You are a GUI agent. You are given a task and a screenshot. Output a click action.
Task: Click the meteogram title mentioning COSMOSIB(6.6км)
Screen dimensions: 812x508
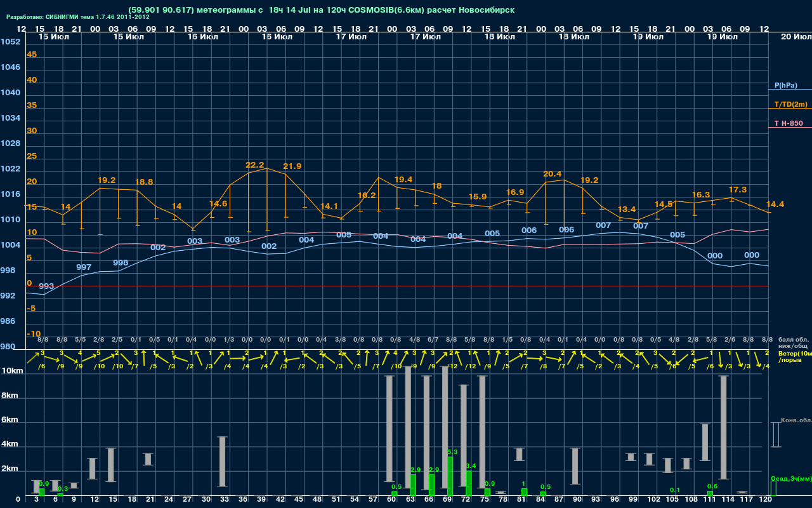pyautogui.click(x=322, y=10)
